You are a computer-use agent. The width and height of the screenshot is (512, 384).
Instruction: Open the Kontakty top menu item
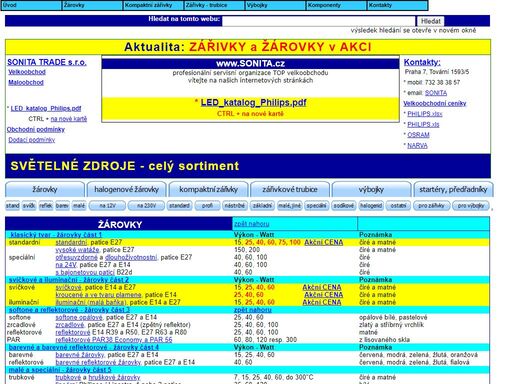397,5
